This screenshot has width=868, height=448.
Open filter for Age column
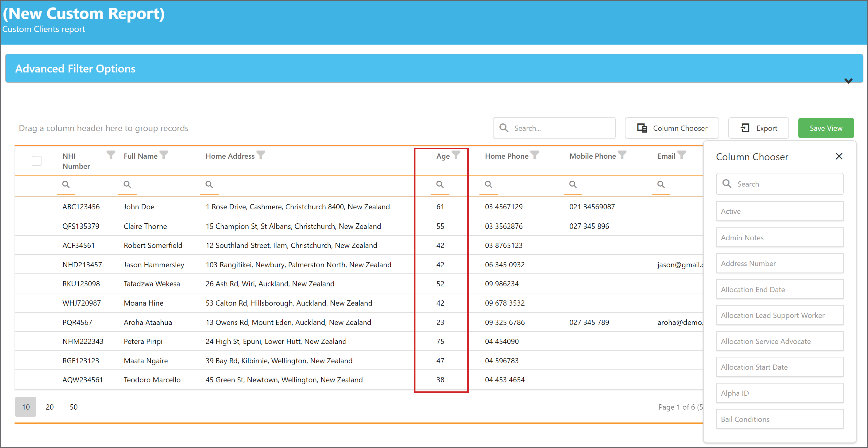[x=456, y=155]
